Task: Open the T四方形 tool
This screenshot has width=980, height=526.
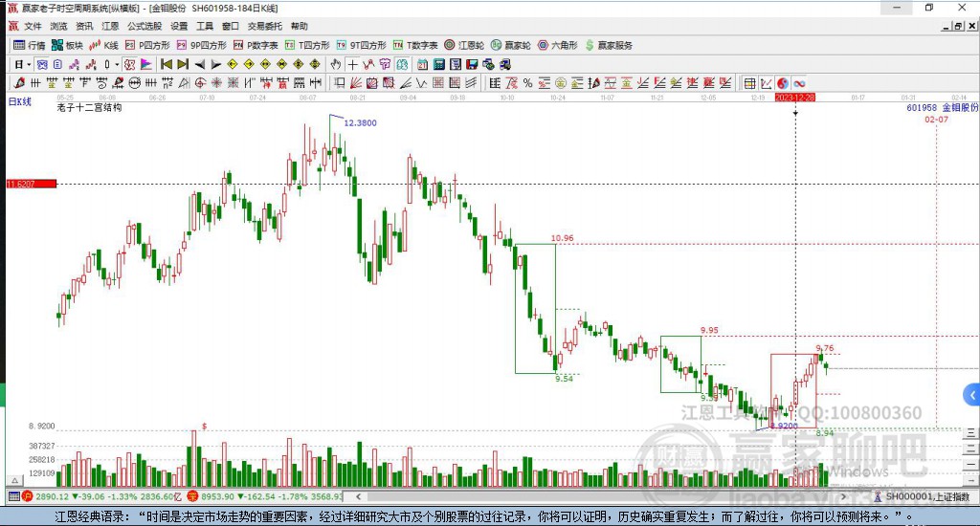Action: pos(307,45)
